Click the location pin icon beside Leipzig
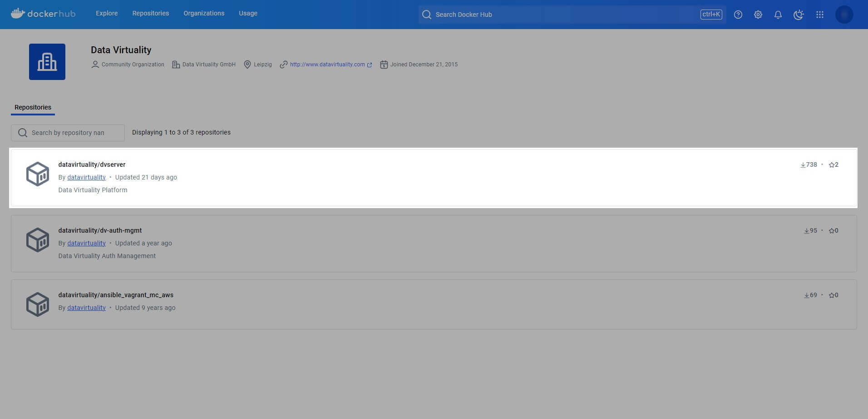Viewport: 868px width, 419px height. tap(247, 65)
